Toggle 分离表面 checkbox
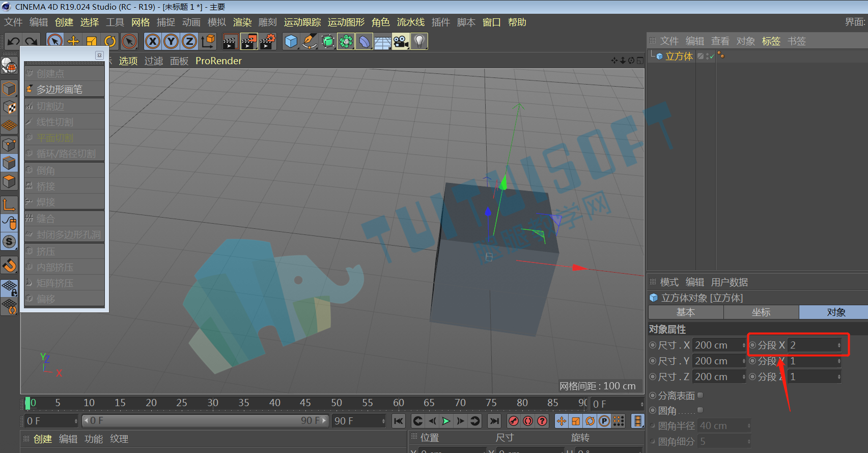Image resolution: width=868 pixels, height=453 pixels. 700,395
